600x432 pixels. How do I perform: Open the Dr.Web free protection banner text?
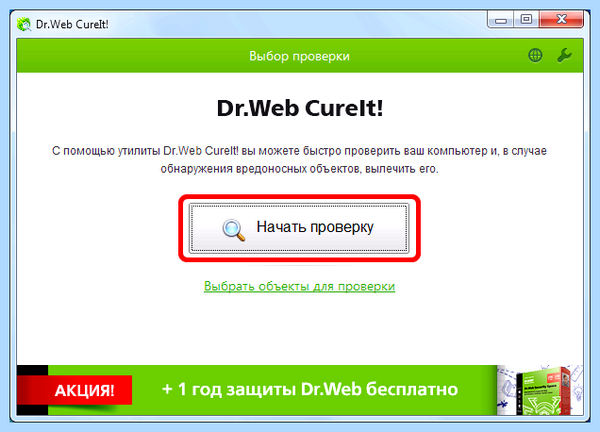[x=310, y=389]
